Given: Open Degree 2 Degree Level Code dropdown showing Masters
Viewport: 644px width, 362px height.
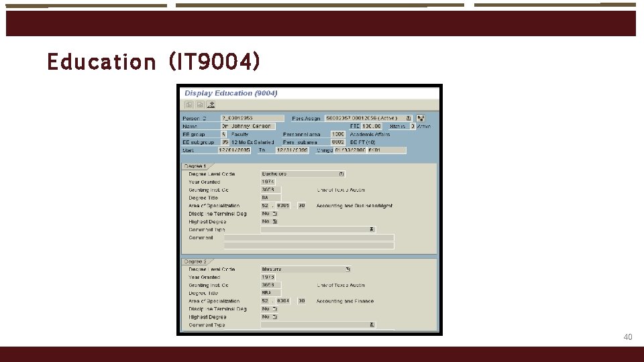Looking at the screenshot, I should coord(347,269).
